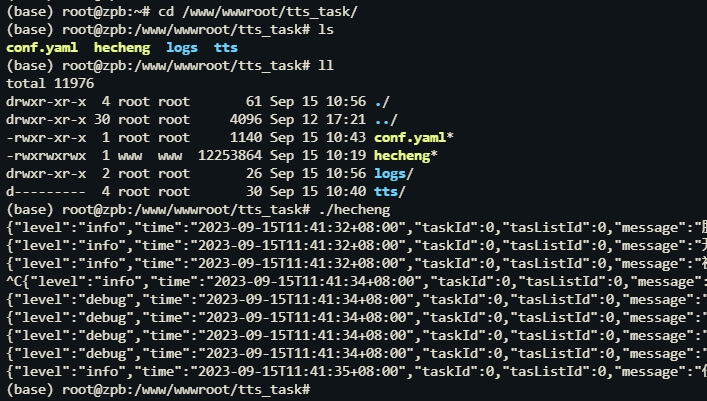Click the conf.yaml name in ls output
707x401 pixels.
click(41, 47)
